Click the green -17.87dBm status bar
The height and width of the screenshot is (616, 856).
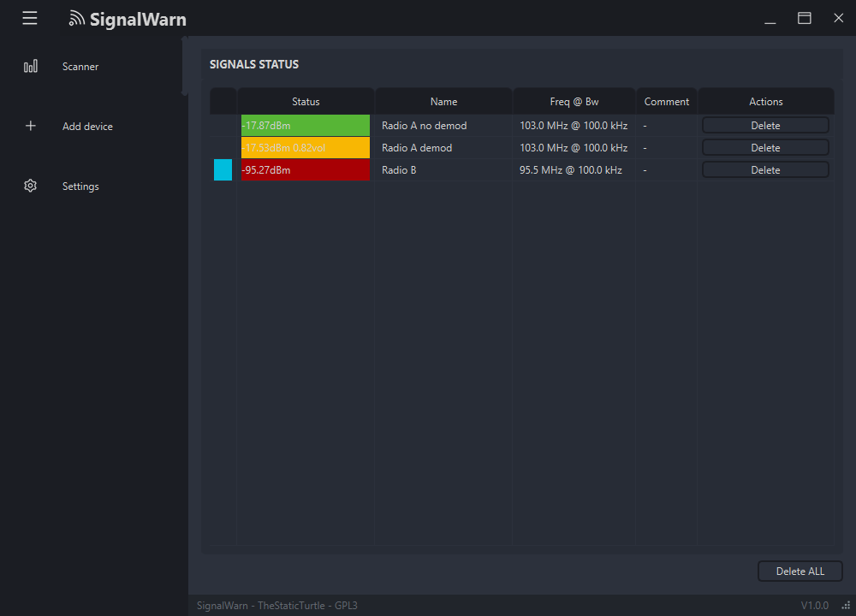pyautogui.click(x=306, y=126)
